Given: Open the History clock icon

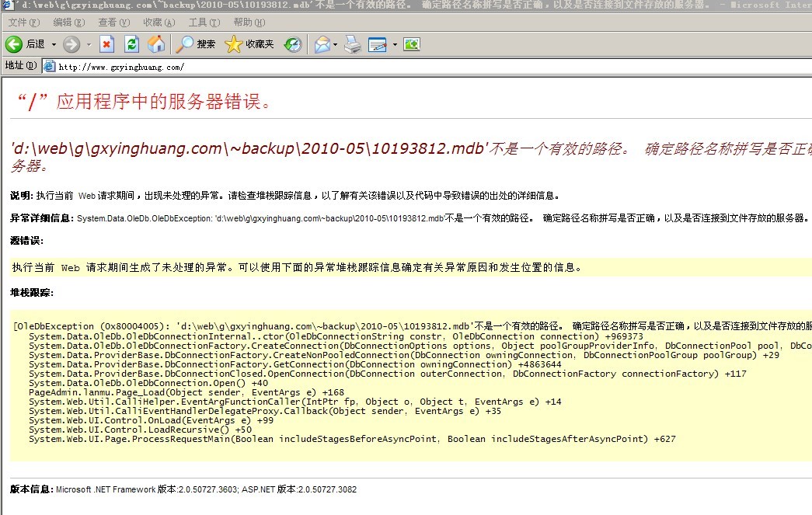Looking at the screenshot, I should point(293,44).
